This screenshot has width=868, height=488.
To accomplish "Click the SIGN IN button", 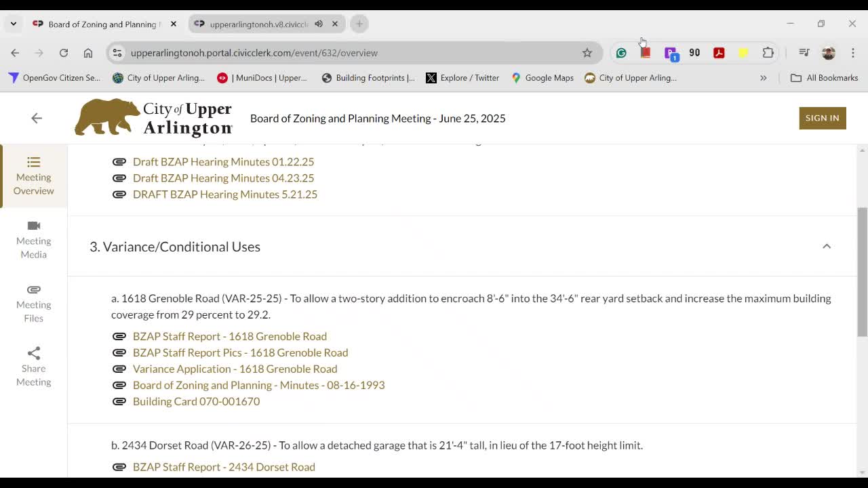I will coord(822,118).
